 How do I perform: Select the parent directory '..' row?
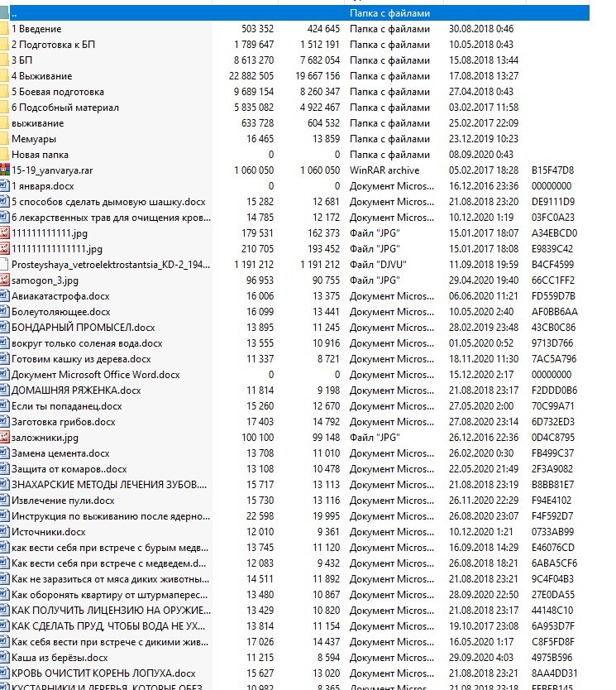(294, 13)
